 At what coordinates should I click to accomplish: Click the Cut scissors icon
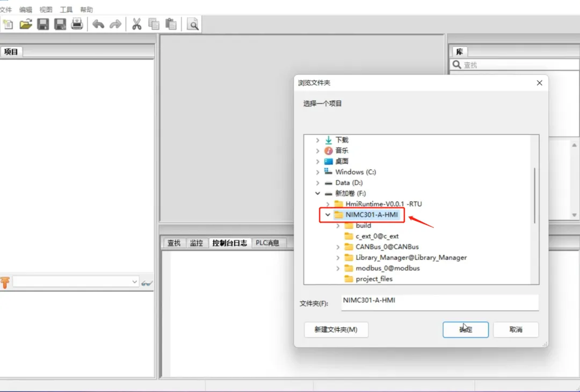(136, 24)
